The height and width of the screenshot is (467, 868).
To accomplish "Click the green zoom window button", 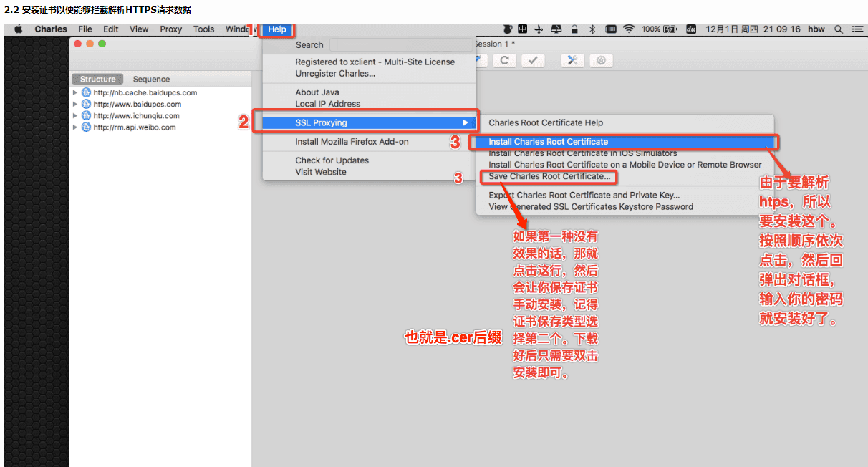I will point(102,44).
